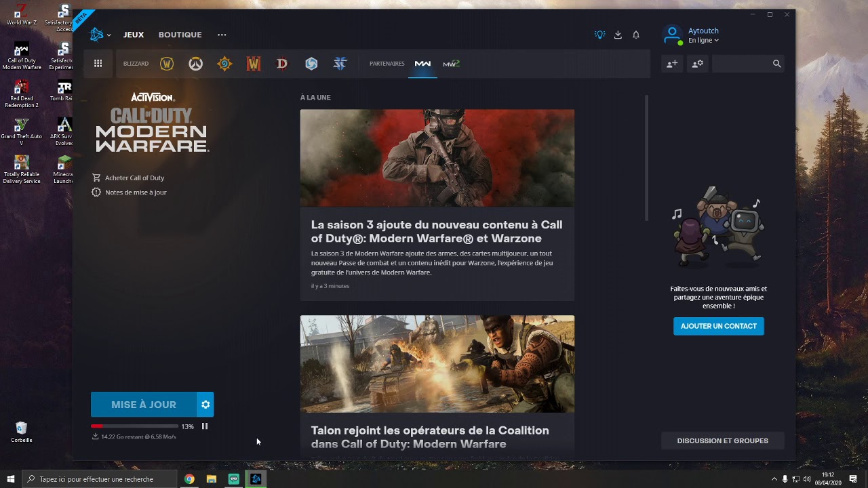Click the Acheter Call of Duty link
Image resolution: width=868 pixels, height=488 pixels.
click(128, 178)
